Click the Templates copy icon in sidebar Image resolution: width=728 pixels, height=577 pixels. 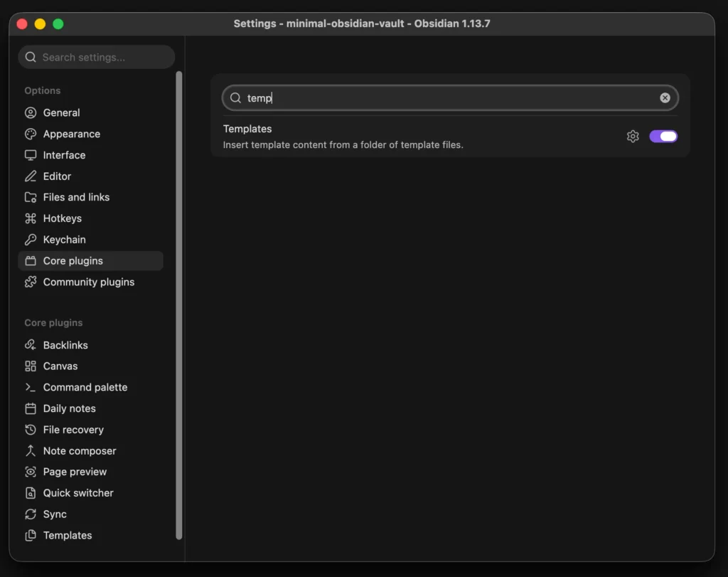click(31, 535)
